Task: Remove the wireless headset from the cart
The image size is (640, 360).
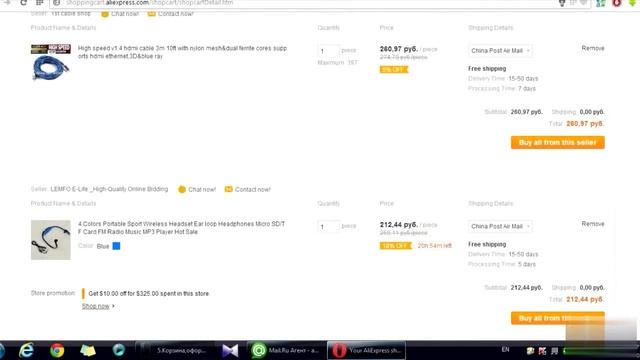Action: [593, 224]
